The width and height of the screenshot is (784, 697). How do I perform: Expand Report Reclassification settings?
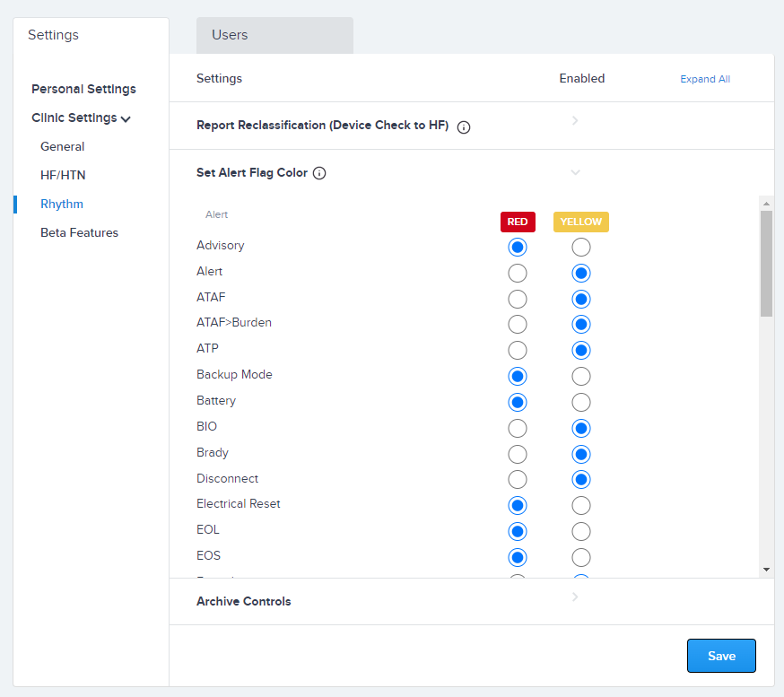pyautogui.click(x=575, y=119)
